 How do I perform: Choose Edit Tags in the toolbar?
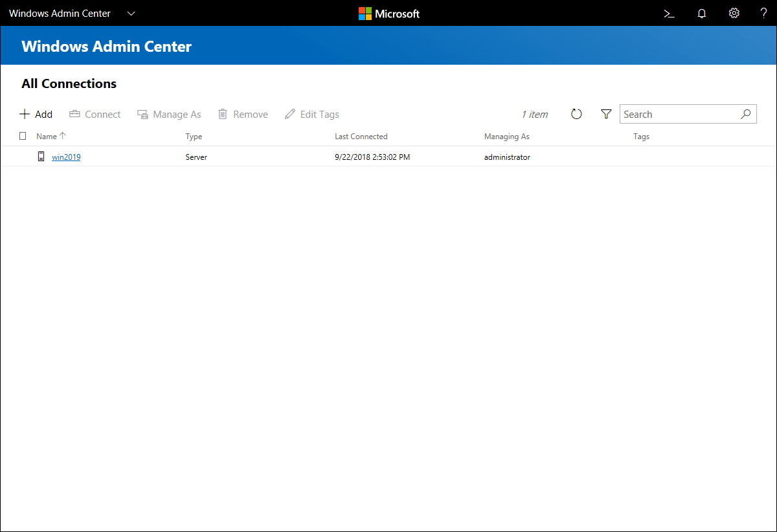tap(312, 115)
